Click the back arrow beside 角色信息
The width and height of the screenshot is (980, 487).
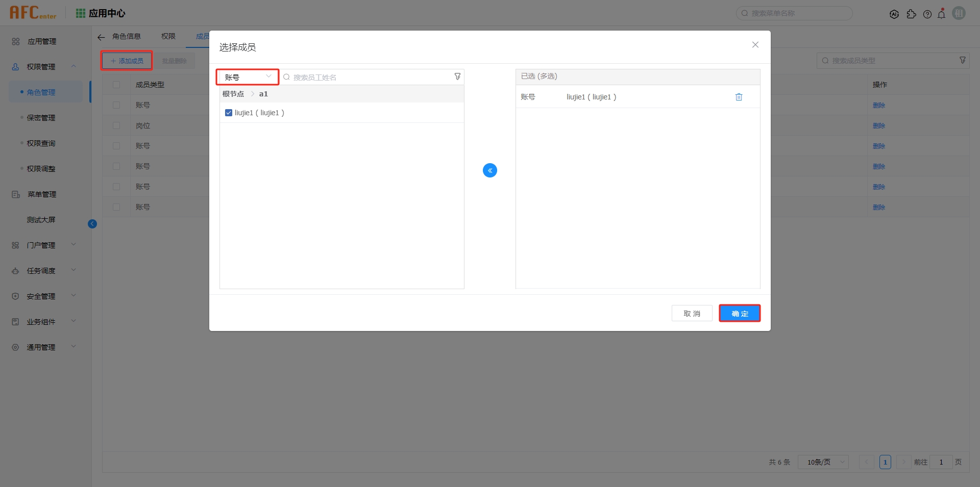coord(101,36)
